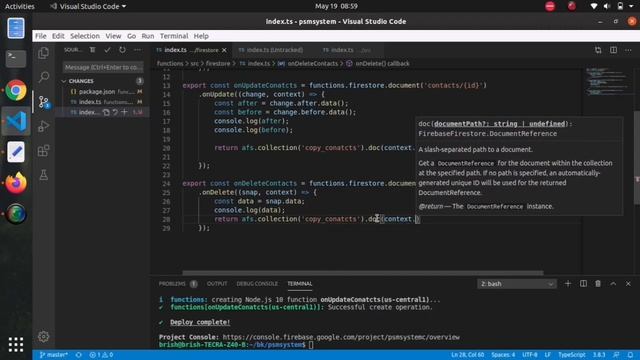
Task: Open the Run menu
Action: [148, 36]
